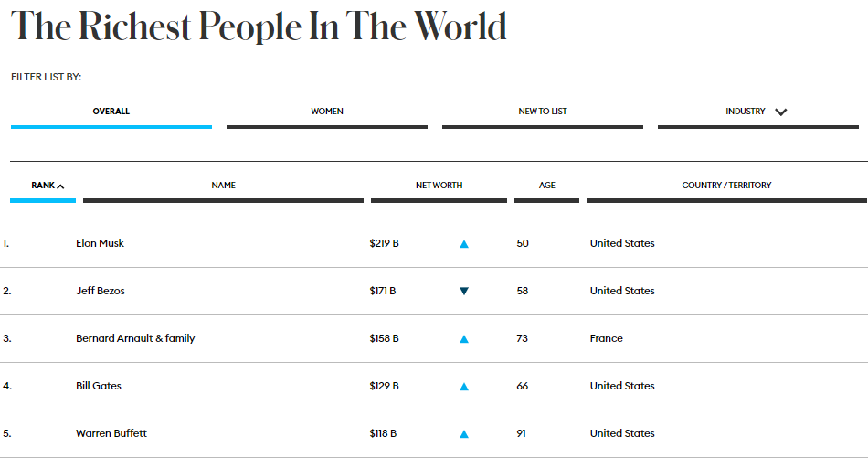Filter the list by New To List

click(x=543, y=112)
